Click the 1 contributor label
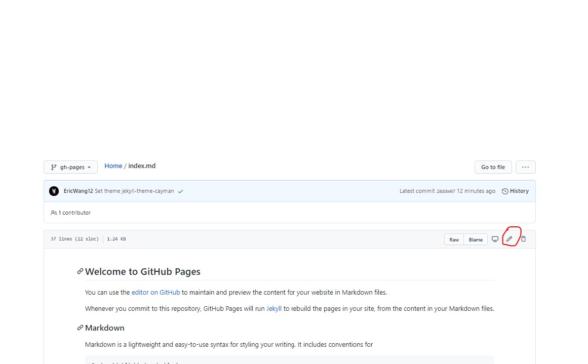This screenshot has width=588, height=364. 71,213
